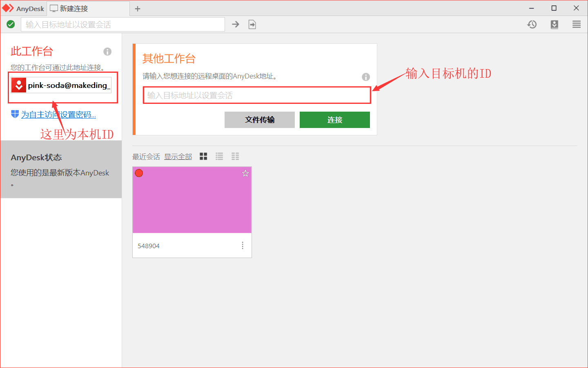Switch sessions to tile view
The height and width of the screenshot is (368, 588).
[203, 156]
